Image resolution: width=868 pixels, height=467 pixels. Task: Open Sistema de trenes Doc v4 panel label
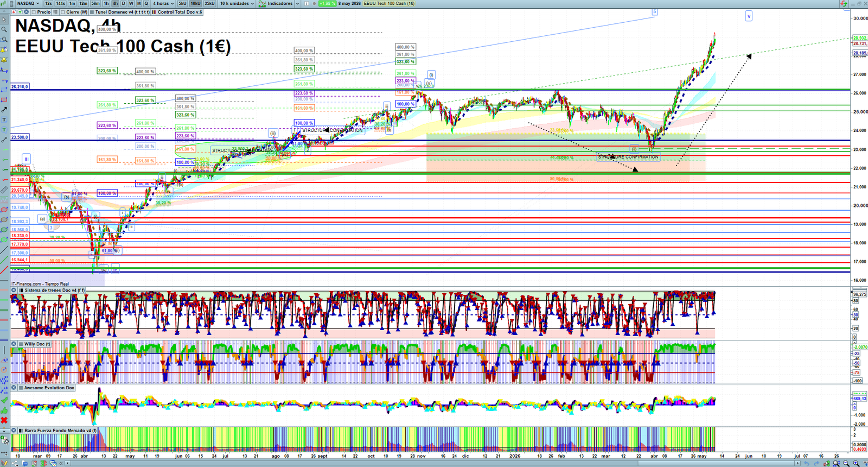click(x=54, y=291)
